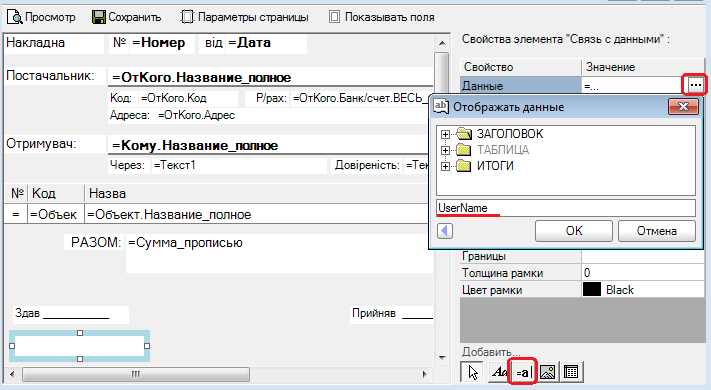Click the vertical scrollbar down arrow
This screenshot has height=390, width=711.
tap(442, 358)
